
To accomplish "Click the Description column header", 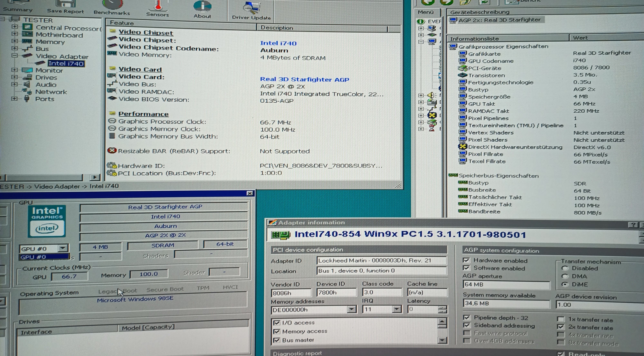I will coord(322,28).
